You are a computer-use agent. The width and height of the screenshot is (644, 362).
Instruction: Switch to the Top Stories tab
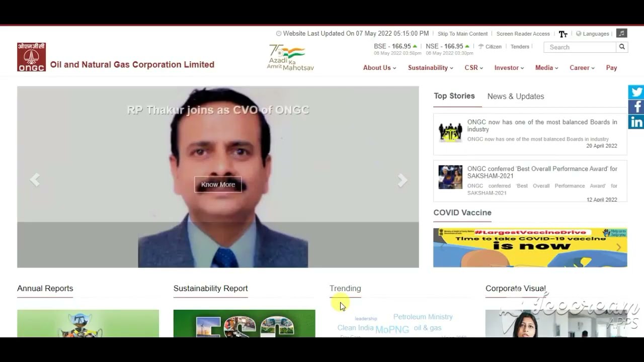(x=454, y=96)
